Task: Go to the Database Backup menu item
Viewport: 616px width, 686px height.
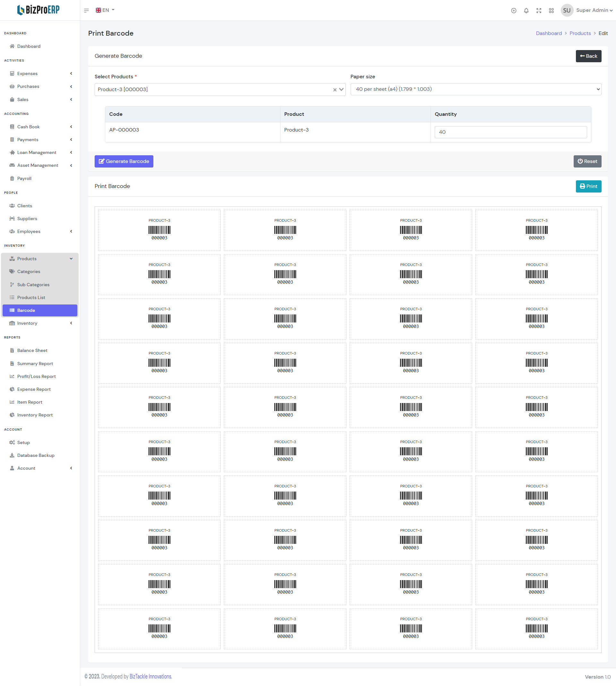Action: pyautogui.click(x=36, y=455)
